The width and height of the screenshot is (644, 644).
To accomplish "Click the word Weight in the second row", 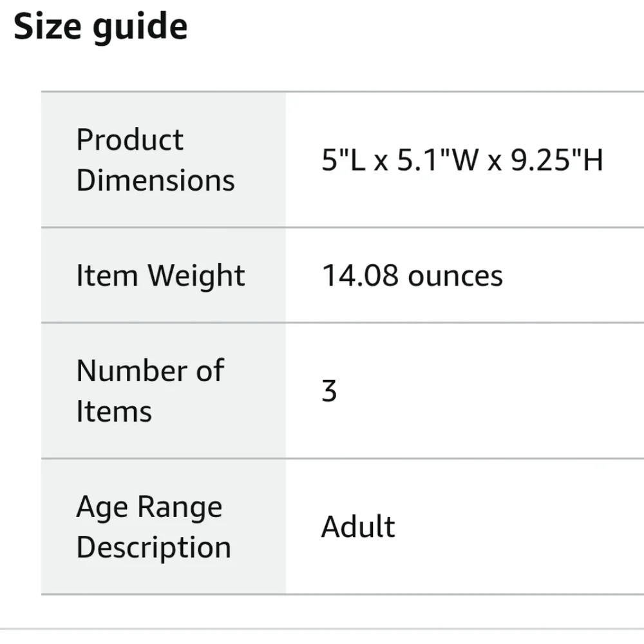I will tap(196, 276).
